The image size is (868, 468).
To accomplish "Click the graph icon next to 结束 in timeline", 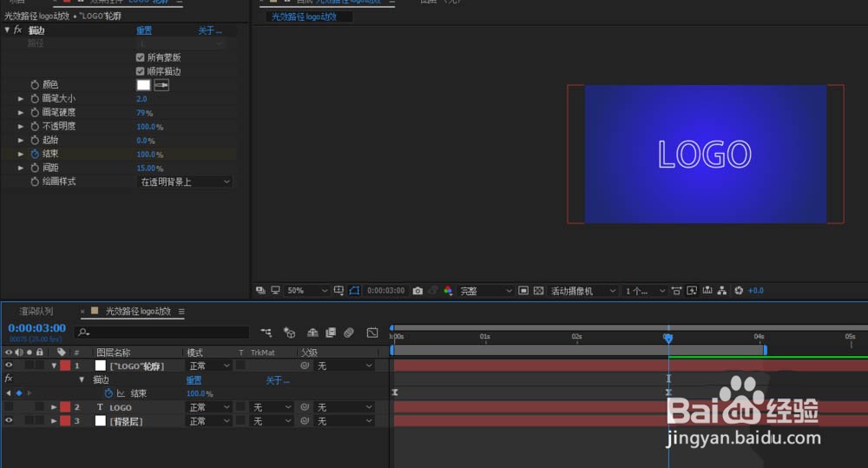I will pyautogui.click(x=121, y=393).
